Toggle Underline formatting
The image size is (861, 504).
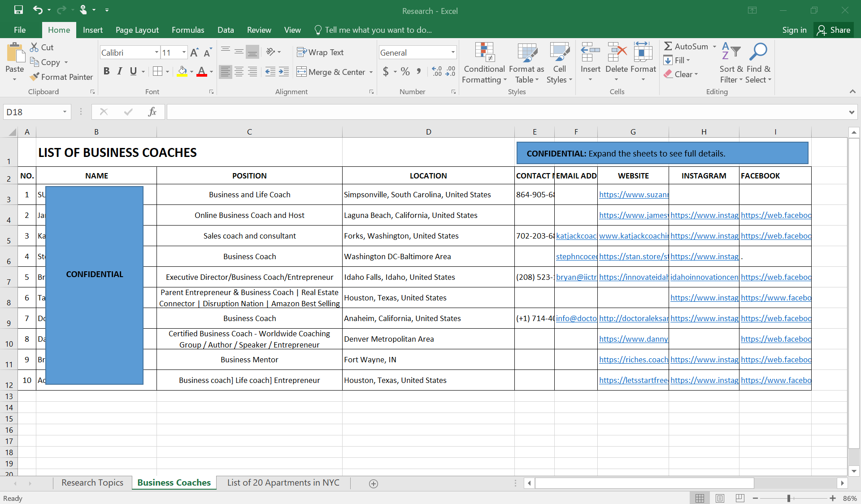click(133, 71)
